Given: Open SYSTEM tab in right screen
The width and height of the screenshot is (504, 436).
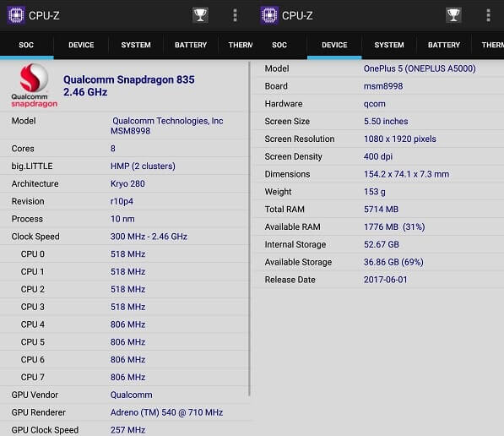Looking at the screenshot, I should click(389, 45).
